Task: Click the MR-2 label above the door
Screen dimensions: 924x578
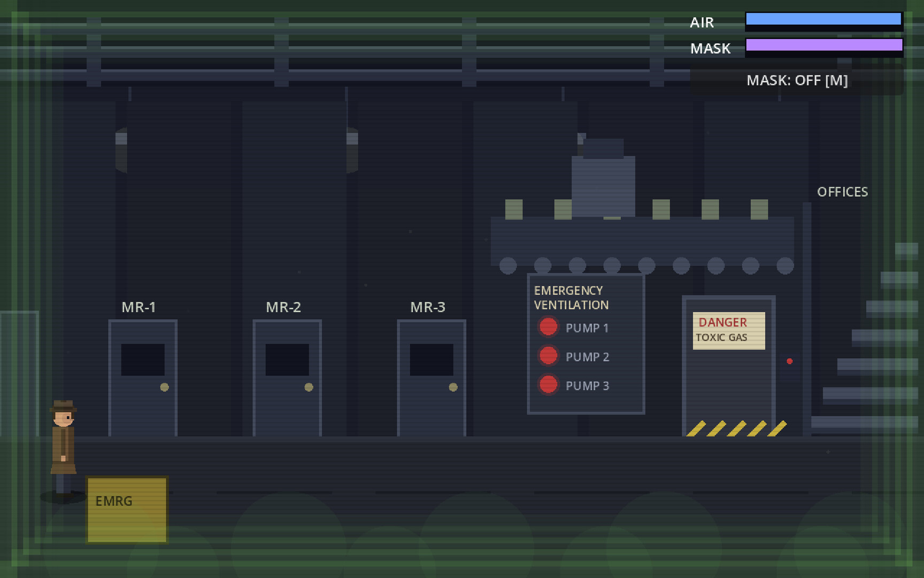Action: pos(283,307)
